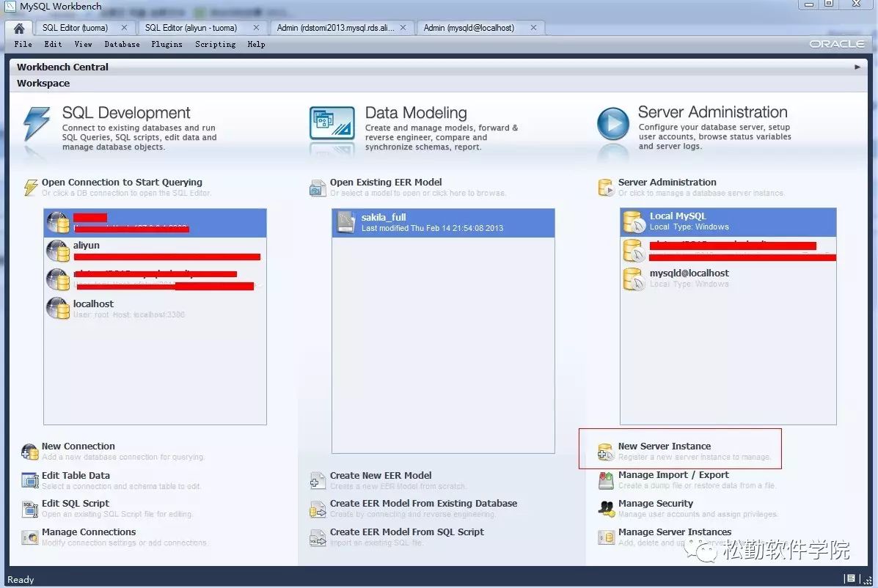Select the first highlighted connection entry
This screenshot has height=588, width=878.
(x=155, y=223)
